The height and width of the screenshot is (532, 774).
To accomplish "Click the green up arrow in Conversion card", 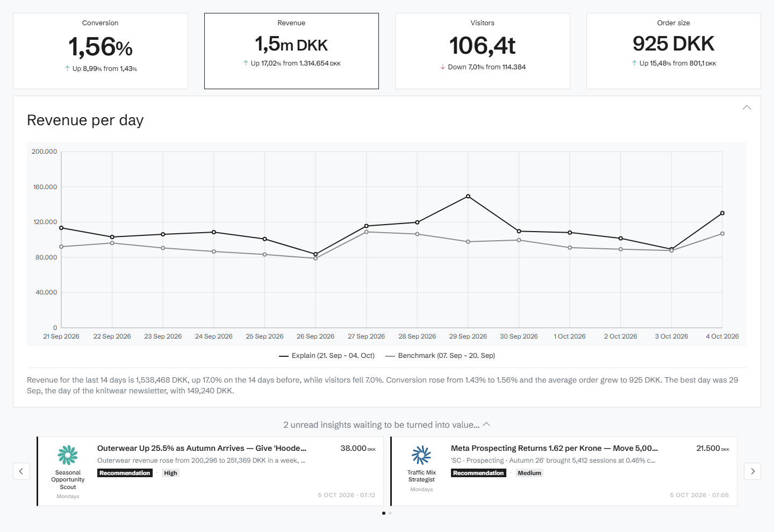I will pos(67,69).
